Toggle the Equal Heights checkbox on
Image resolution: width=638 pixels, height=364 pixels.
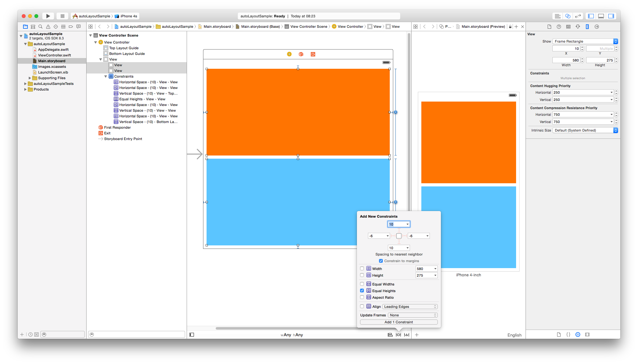pos(362,291)
